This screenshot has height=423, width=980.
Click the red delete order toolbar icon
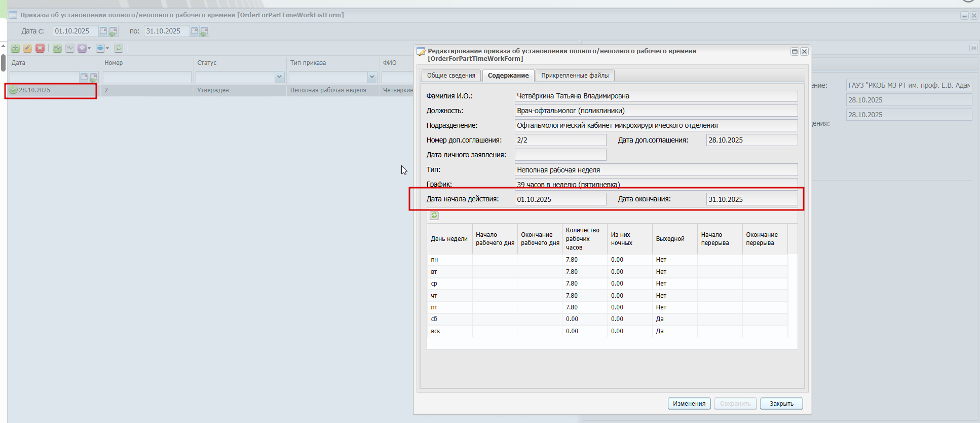point(40,48)
